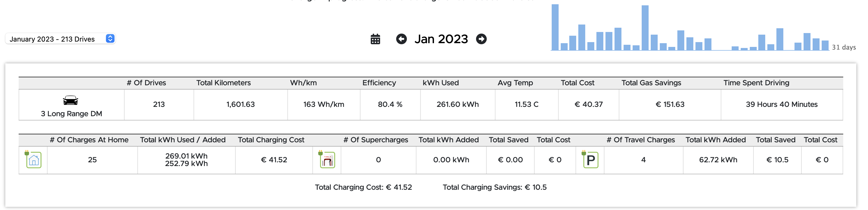Open the January 2023 – 213 Drives dropdown
The height and width of the screenshot is (210, 868).
coord(60,39)
